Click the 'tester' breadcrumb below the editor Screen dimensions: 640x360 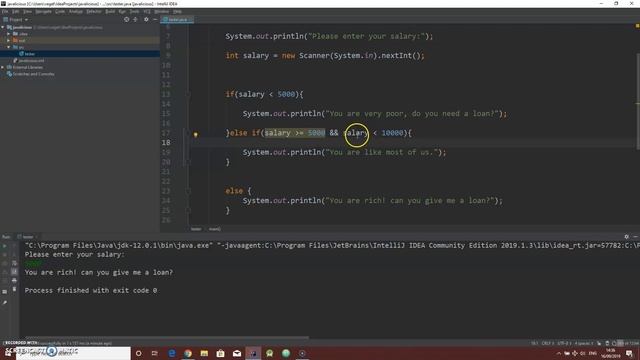[x=196, y=229]
